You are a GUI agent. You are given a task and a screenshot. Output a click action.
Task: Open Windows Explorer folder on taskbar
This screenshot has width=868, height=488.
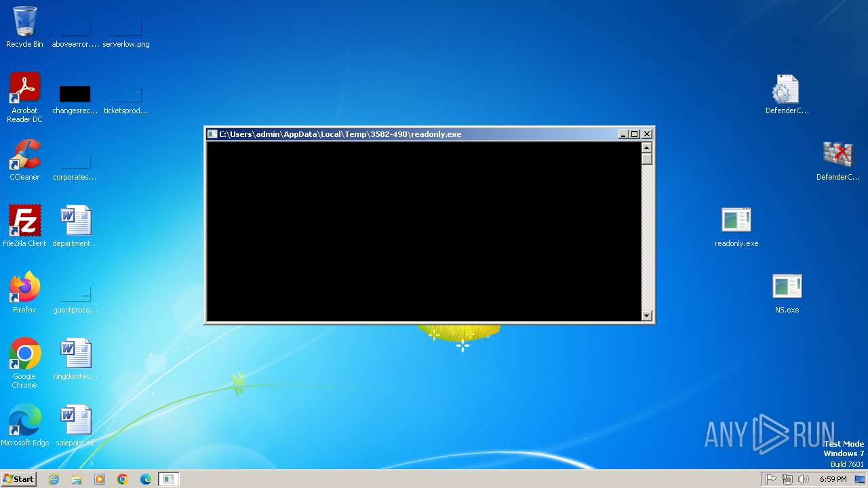point(77,479)
